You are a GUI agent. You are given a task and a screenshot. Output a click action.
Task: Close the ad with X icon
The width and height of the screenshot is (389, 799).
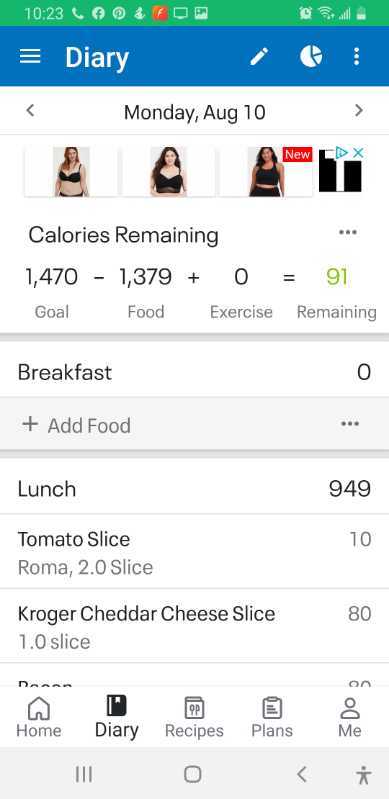358,152
